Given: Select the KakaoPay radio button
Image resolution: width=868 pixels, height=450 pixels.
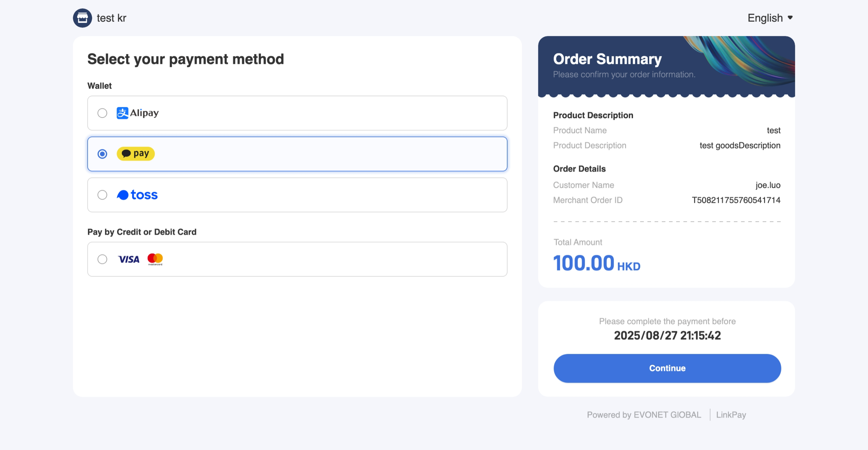Looking at the screenshot, I should point(102,154).
